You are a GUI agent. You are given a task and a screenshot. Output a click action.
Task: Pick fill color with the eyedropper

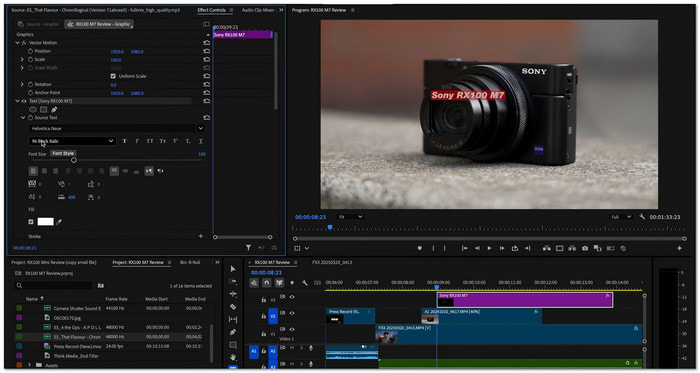pyautogui.click(x=58, y=222)
